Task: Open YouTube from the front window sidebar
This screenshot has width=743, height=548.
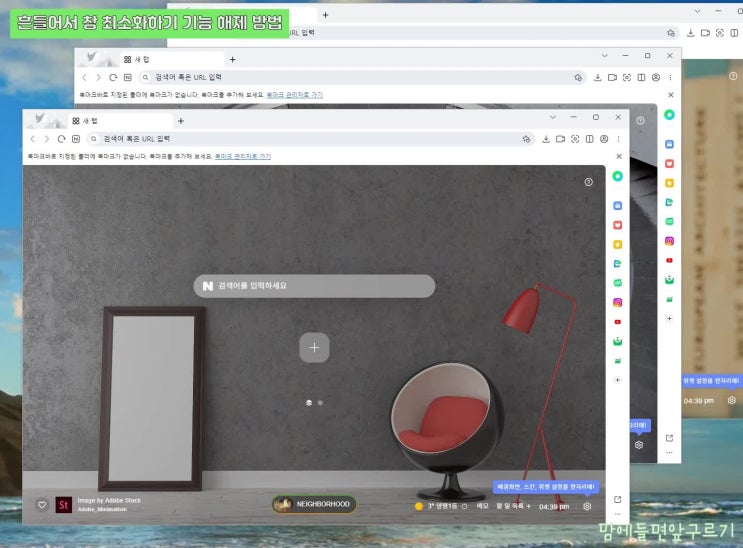Action: pos(617,322)
